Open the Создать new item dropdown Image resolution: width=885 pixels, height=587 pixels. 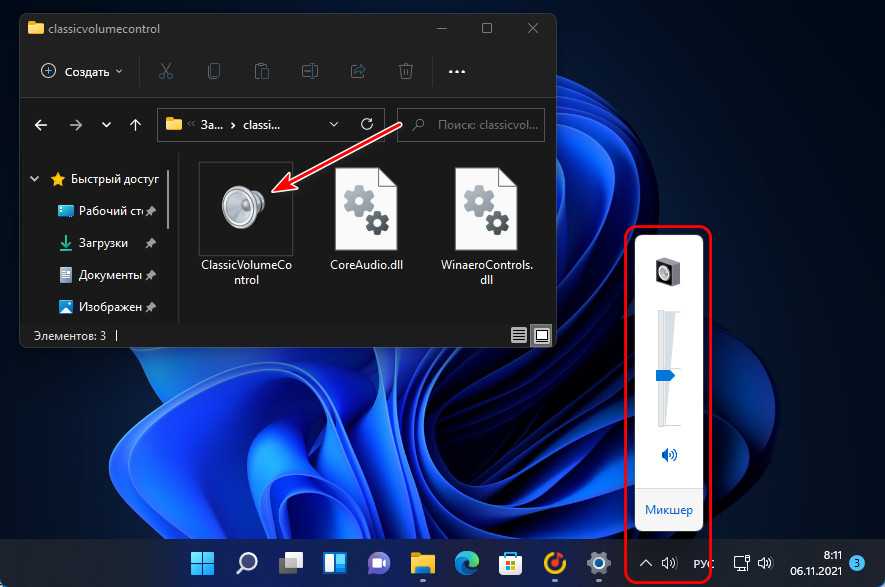82,71
